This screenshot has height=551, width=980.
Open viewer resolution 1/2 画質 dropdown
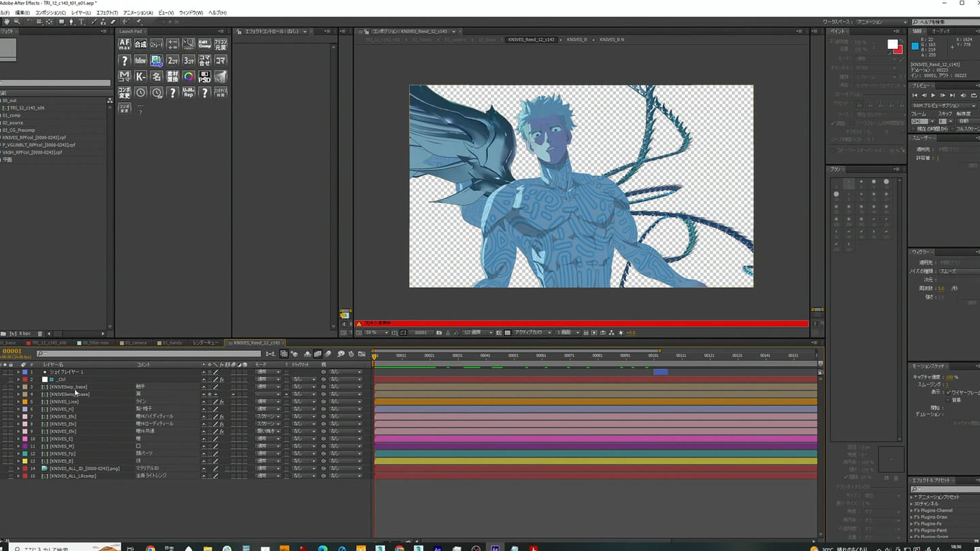(478, 333)
